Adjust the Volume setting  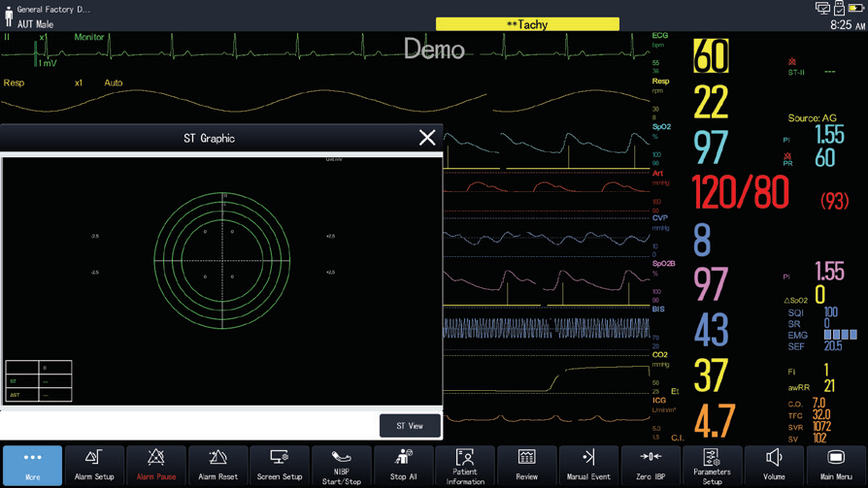(774, 465)
